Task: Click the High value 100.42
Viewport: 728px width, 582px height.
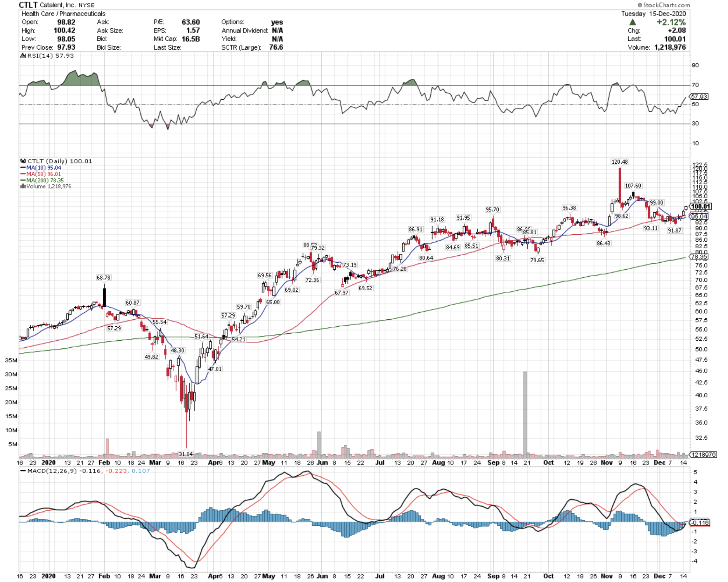Action: (64, 30)
